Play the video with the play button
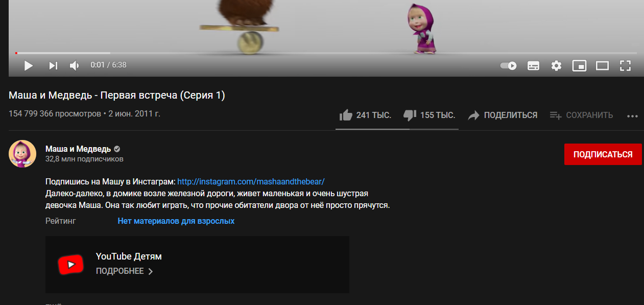 pyautogui.click(x=29, y=65)
